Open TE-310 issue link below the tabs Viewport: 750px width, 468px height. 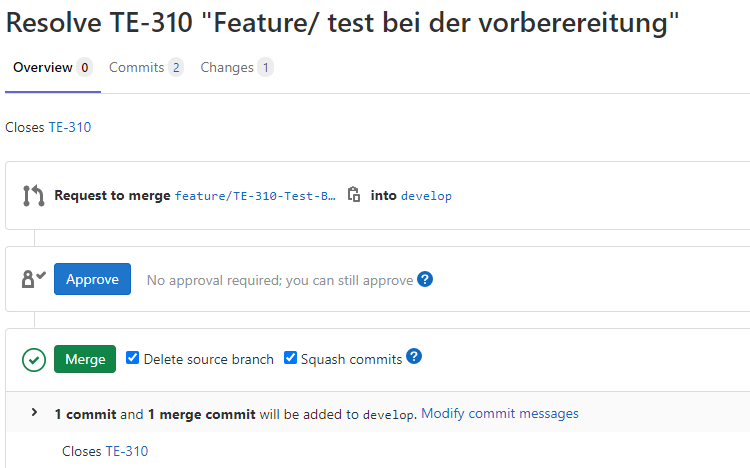(70, 127)
